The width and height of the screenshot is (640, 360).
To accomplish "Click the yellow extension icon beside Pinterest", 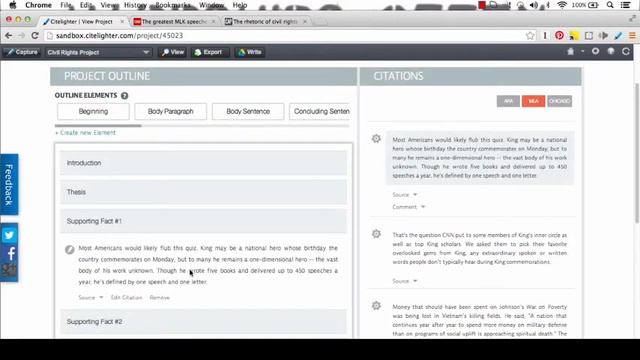I will click(x=574, y=36).
